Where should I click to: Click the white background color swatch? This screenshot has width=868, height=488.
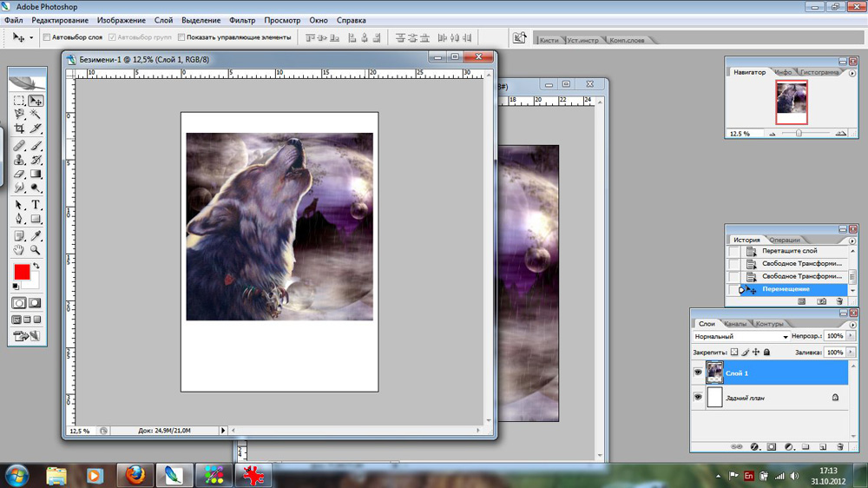[35, 281]
